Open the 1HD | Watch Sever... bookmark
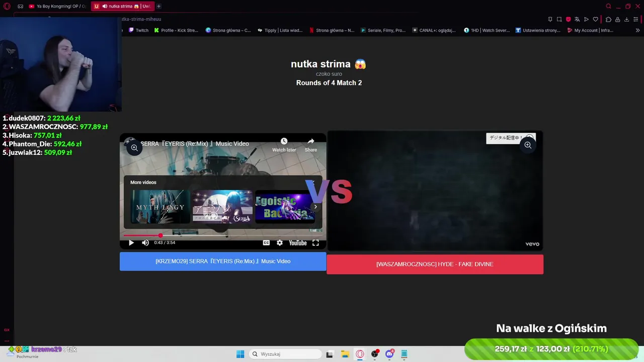This screenshot has height=362, width=644. [x=487, y=30]
